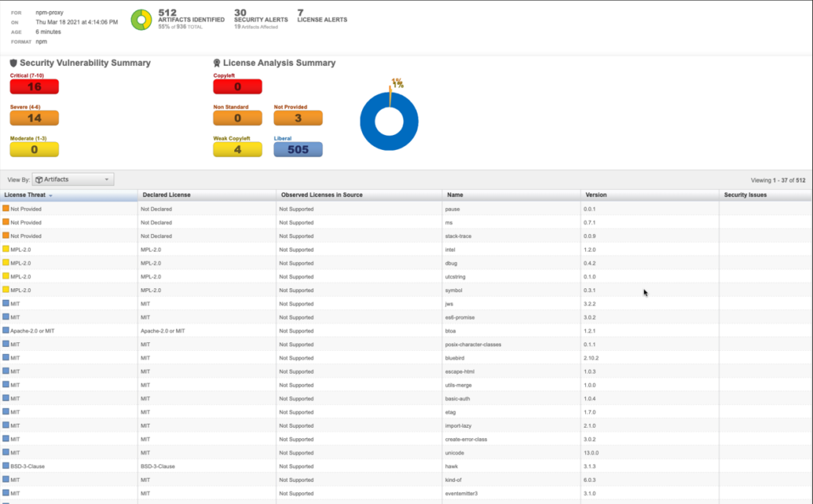Viewport: 813px width, 504px height.
Task: Click the Not Provided badge showing 3
Action: coord(298,117)
